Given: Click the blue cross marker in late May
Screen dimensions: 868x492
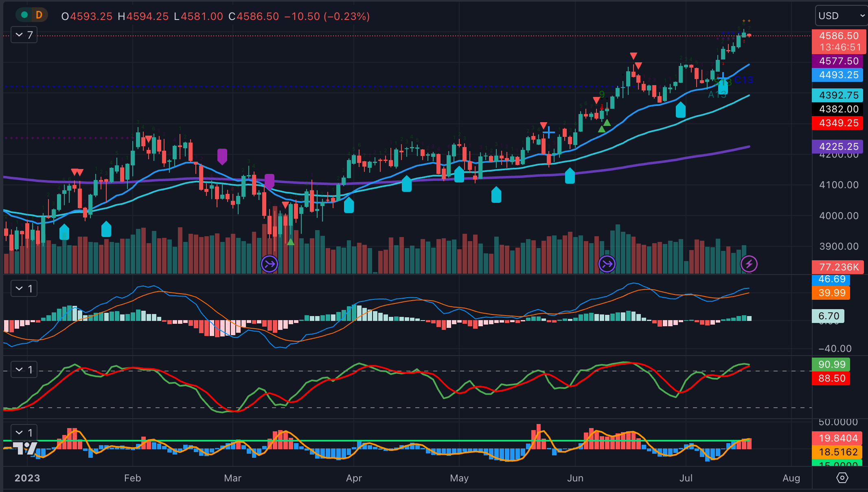Looking at the screenshot, I should click(x=548, y=132).
